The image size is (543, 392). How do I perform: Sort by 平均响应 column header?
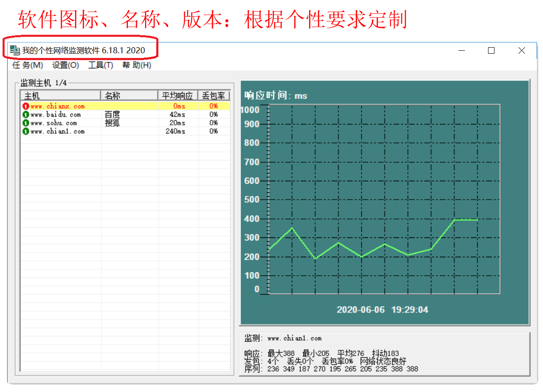coord(178,95)
